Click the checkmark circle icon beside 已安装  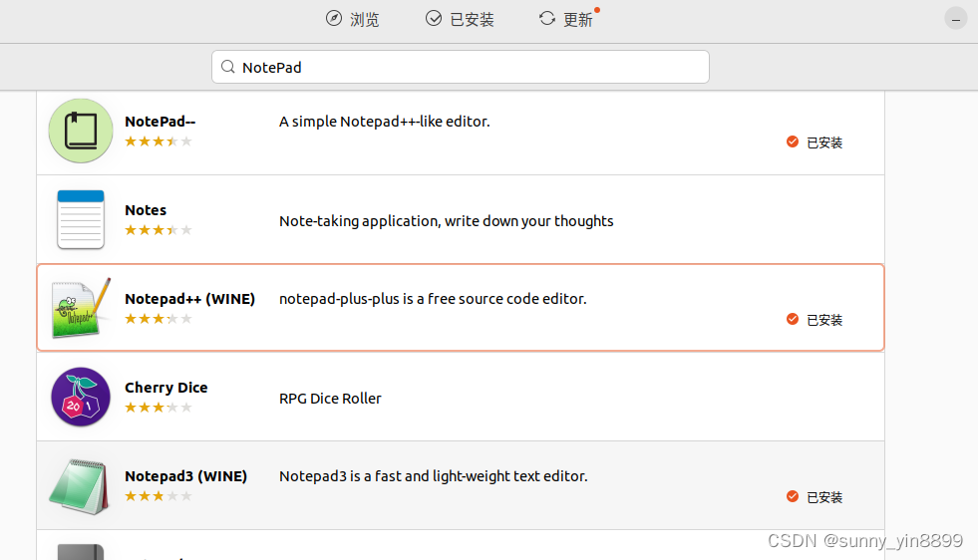pyautogui.click(x=434, y=19)
